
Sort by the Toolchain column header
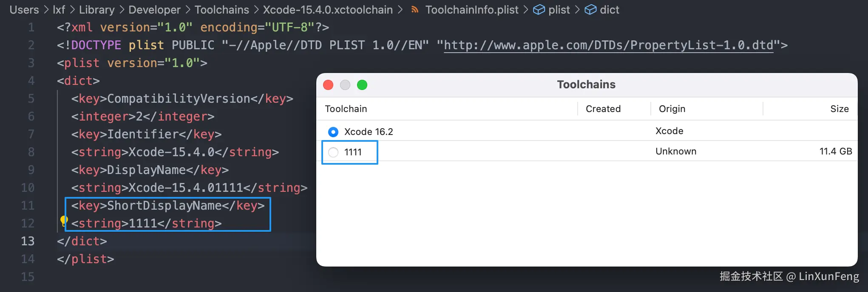(x=346, y=109)
